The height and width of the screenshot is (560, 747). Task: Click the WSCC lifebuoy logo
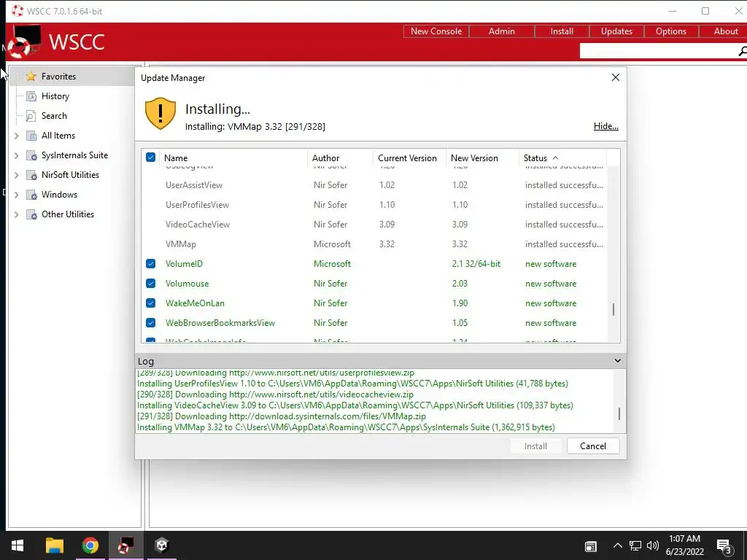[24, 42]
